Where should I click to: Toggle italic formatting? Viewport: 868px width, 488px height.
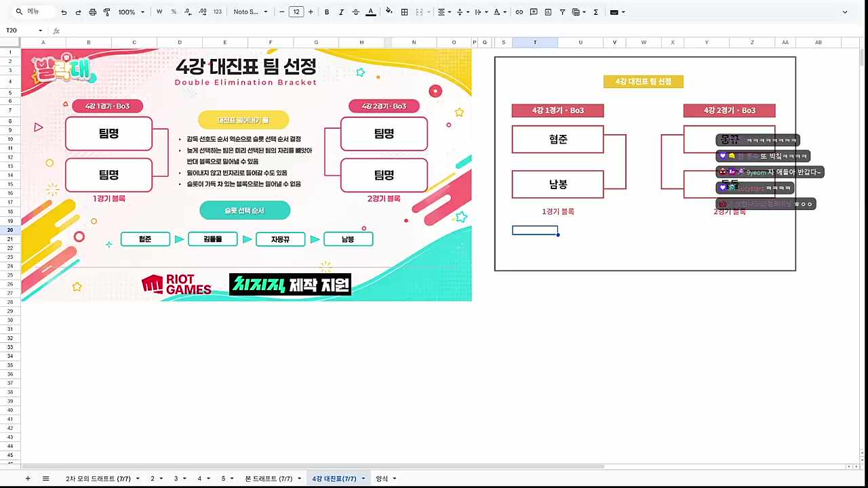pyautogui.click(x=341, y=12)
